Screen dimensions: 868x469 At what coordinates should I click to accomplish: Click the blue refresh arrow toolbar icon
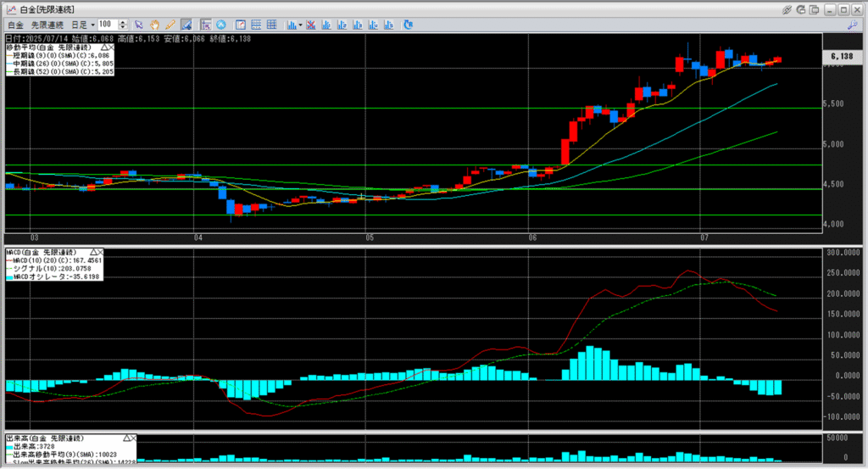(x=409, y=25)
